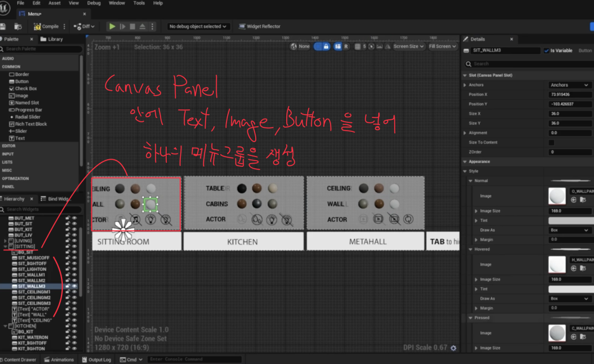
Task: Open the Output Log
Action: click(96, 360)
